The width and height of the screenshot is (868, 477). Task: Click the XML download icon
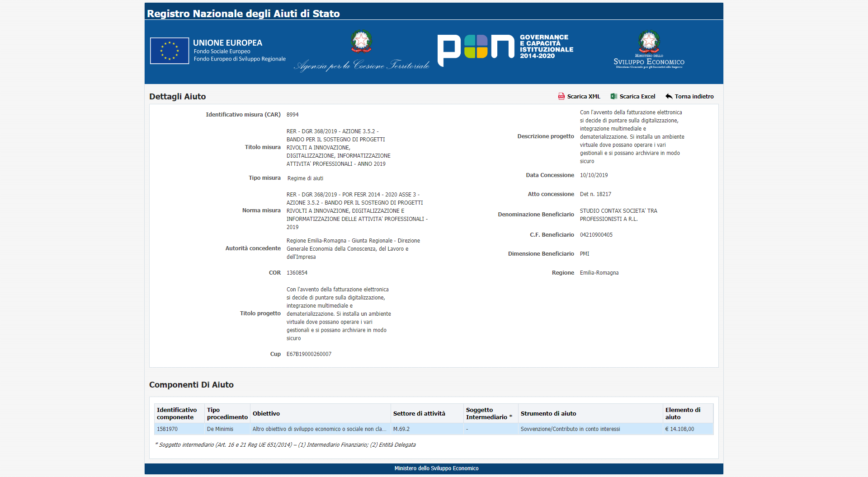[x=561, y=96]
